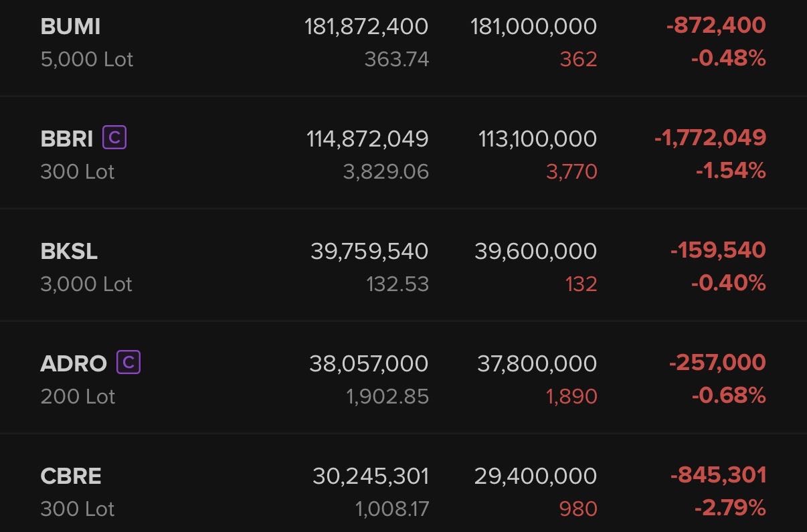This screenshot has height=532, width=807.
Task: Click BBRI last price 3,770
Action: (x=571, y=172)
